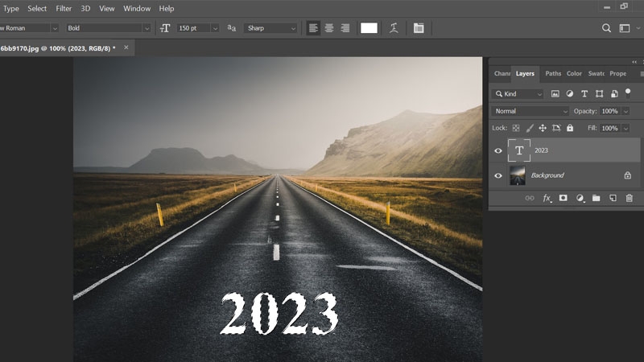Click the 2023 layer T thumbnail
The width and height of the screenshot is (644, 362).
(519, 150)
